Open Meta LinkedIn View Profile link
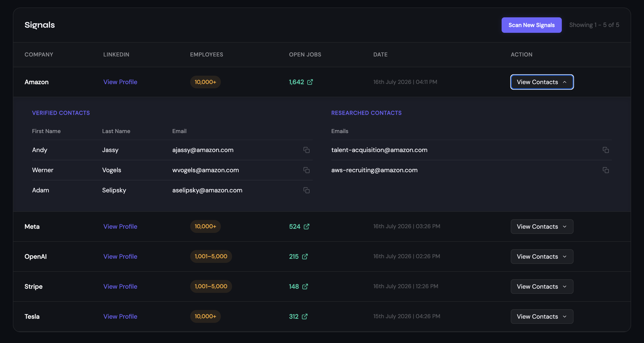Screen dimensions: 644x343 click(120, 226)
